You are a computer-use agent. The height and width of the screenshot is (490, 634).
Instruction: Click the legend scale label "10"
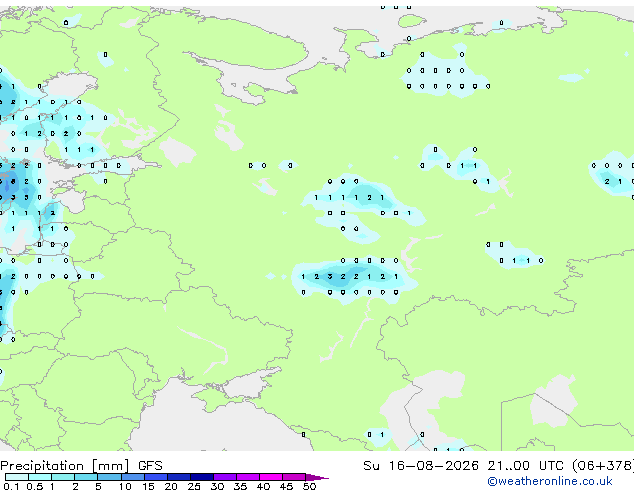pos(125,486)
